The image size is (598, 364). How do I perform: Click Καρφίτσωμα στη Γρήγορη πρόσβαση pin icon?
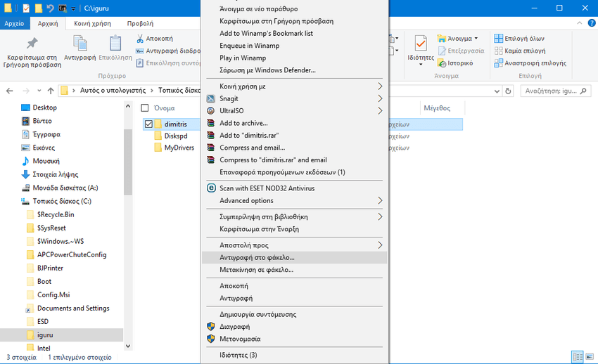pos(32,44)
